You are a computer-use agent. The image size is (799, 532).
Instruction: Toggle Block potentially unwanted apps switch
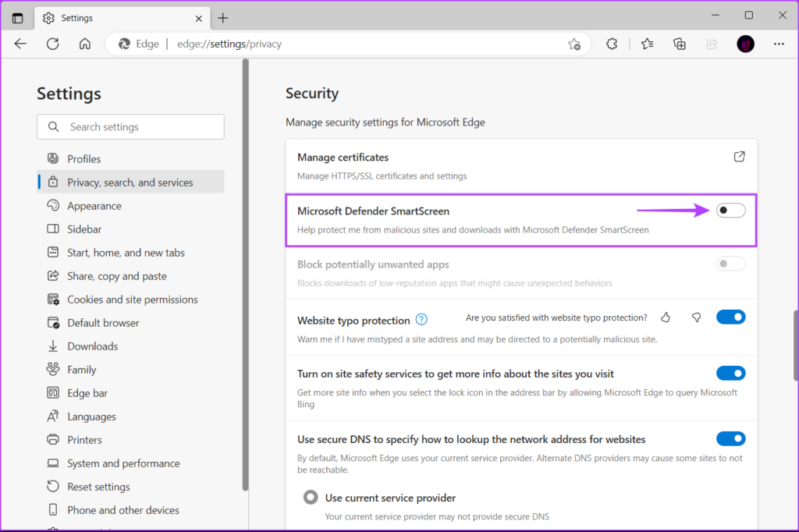click(730, 264)
